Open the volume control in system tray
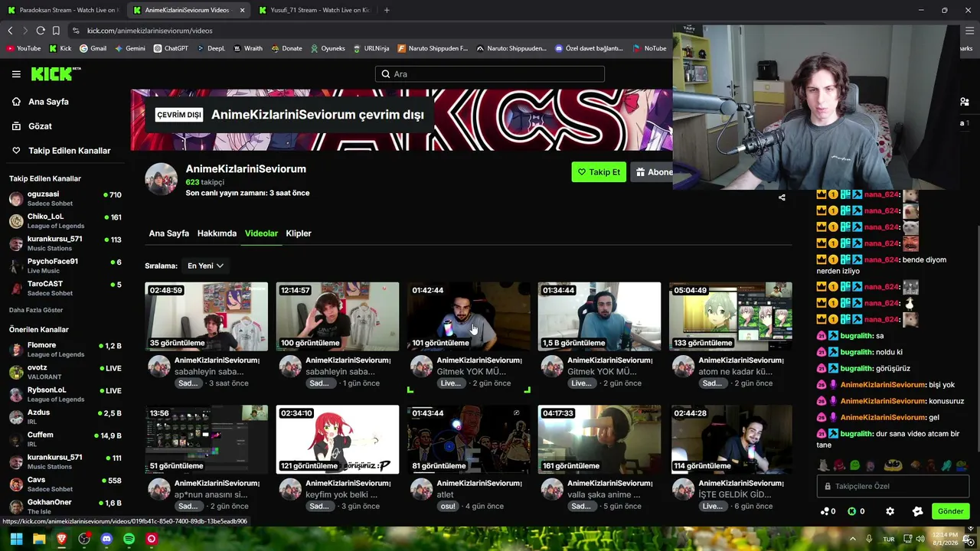980x551 pixels. coord(922,539)
